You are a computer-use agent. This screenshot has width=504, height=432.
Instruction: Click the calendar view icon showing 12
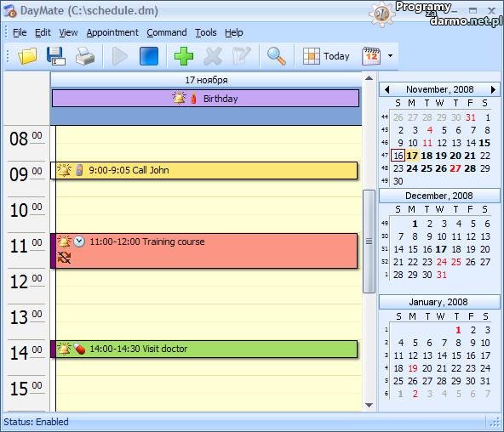click(371, 56)
